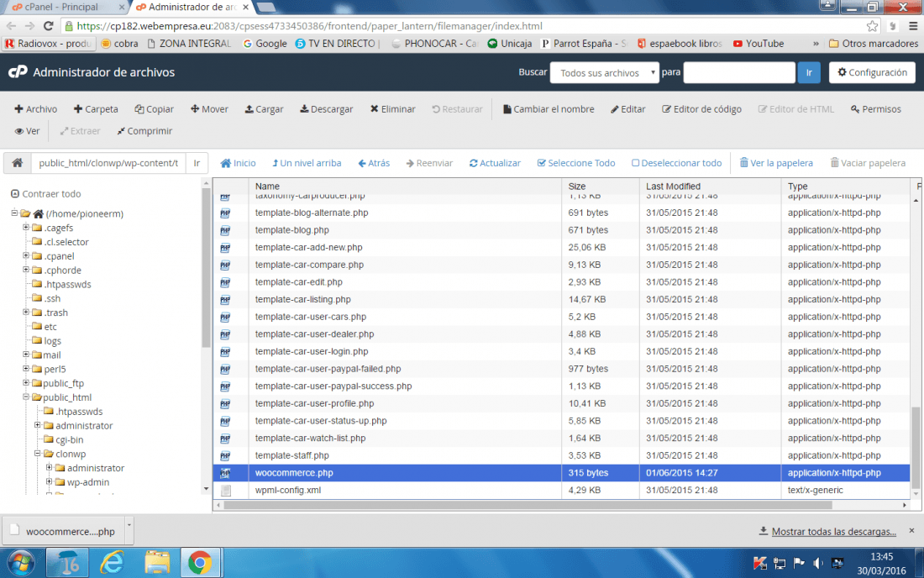Select the logs folder in the tree
Screen dimensions: 924x578
pyautogui.click(x=52, y=340)
